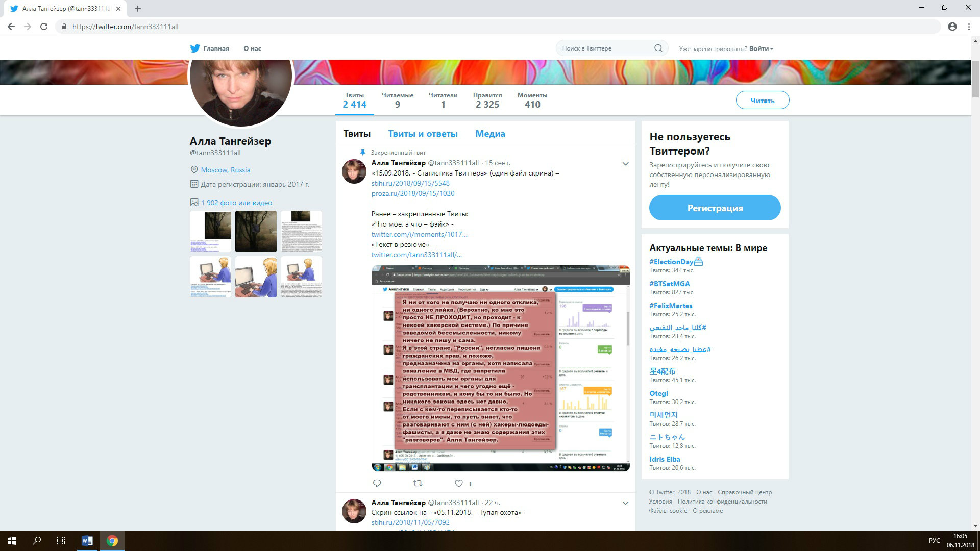Open the pinned tweet's screenshot image
The image size is (980, 551).
(501, 368)
